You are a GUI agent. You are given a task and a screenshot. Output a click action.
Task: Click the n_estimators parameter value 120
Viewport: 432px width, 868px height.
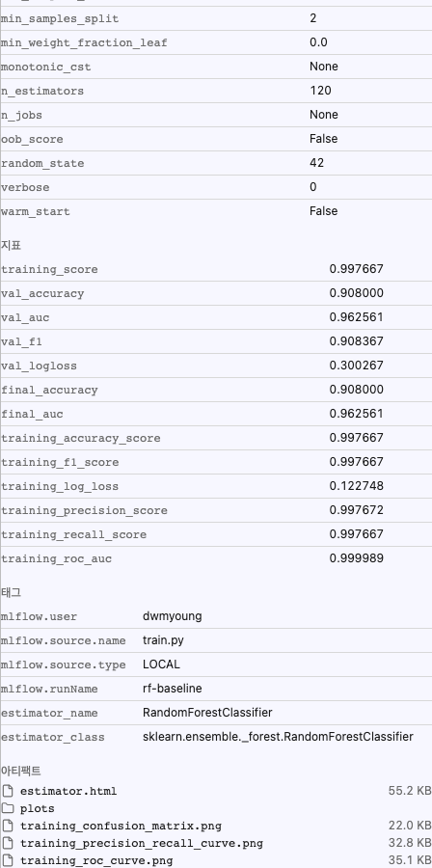pyautogui.click(x=320, y=91)
